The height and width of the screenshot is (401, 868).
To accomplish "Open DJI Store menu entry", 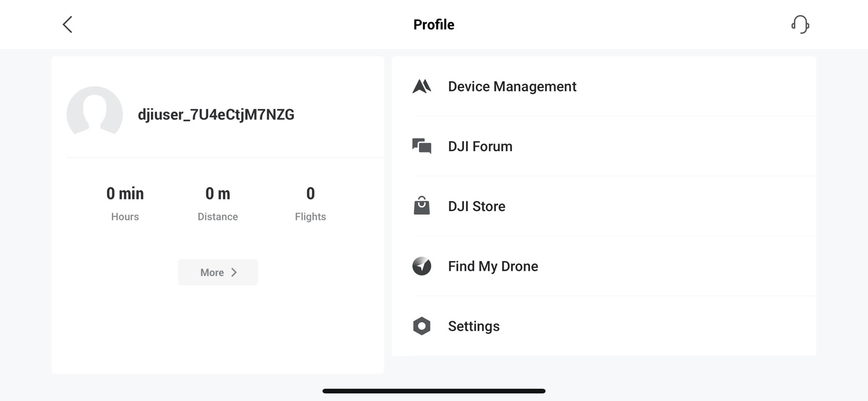I will (x=604, y=206).
